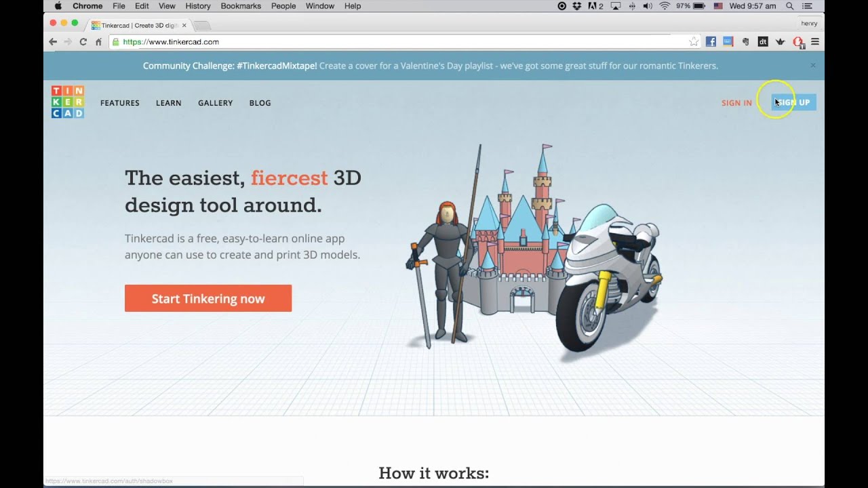868x488 pixels.
Task: Open Spotlight search icon
Action: click(790, 6)
